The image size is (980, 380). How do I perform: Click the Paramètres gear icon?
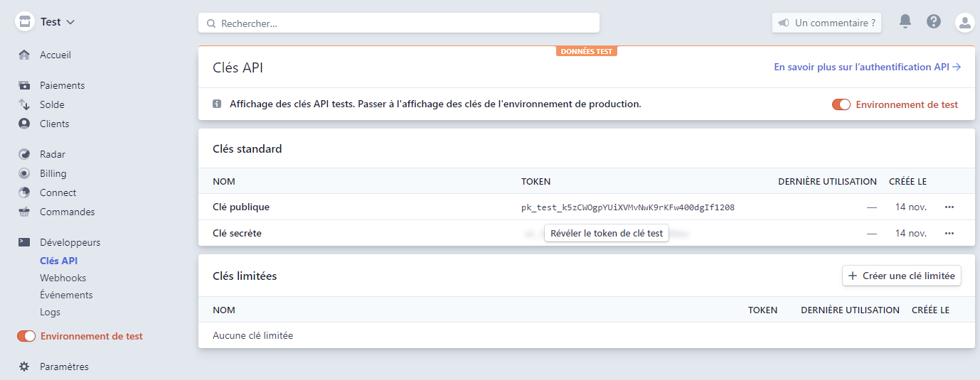[24, 367]
